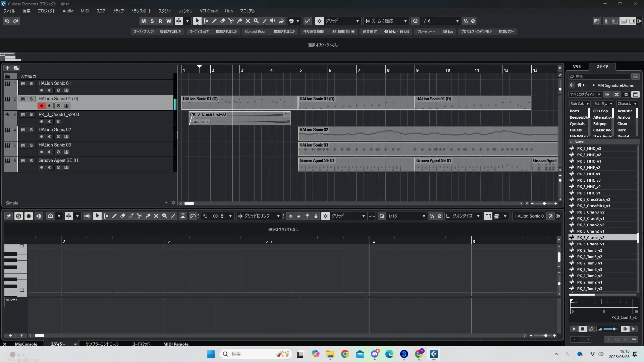The width and height of the screenshot is (644, 362).
Task: Select the Split scissors tool in the top toolbar
Action: [231, 21]
